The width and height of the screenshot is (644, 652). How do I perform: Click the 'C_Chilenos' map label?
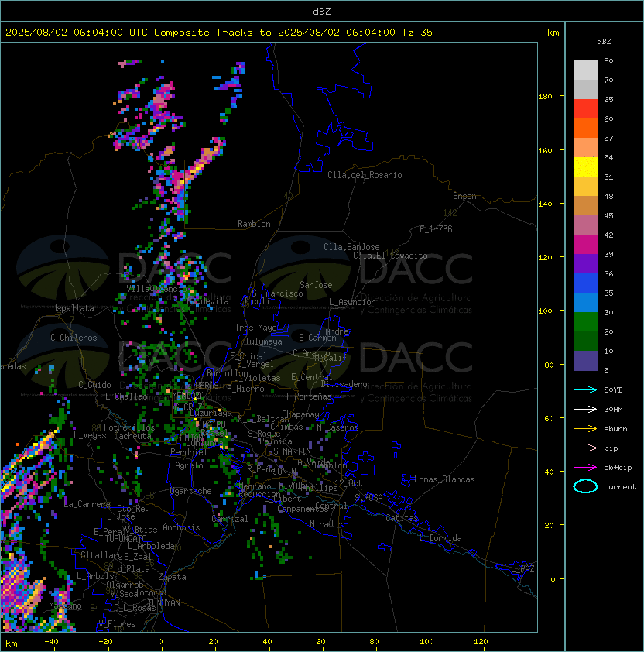(x=74, y=338)
